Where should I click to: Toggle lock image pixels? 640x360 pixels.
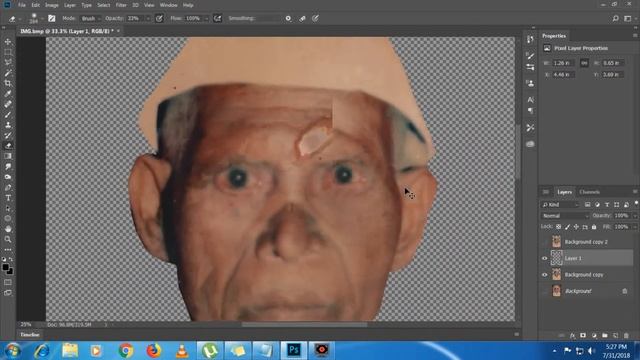click(x=567, y=227)
